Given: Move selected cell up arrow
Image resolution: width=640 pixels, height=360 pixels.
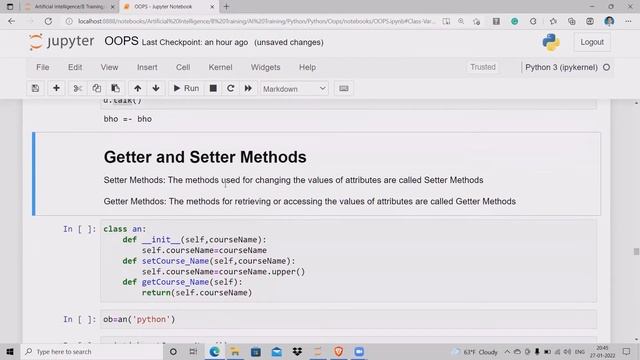Looking at the screenshot, I should tap(138, 88).
